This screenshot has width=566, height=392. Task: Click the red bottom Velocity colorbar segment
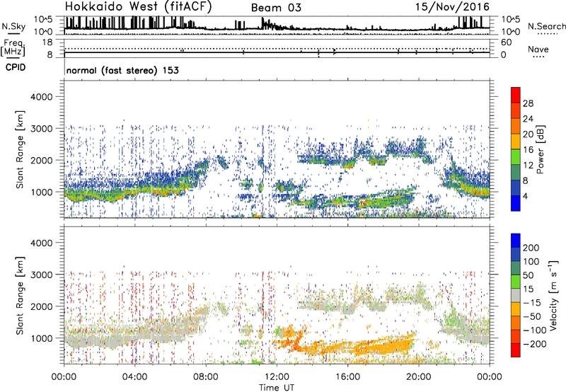point(516,350)
